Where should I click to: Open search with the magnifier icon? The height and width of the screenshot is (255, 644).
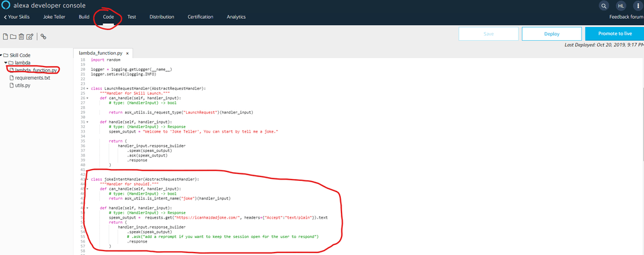coord(604,6)
